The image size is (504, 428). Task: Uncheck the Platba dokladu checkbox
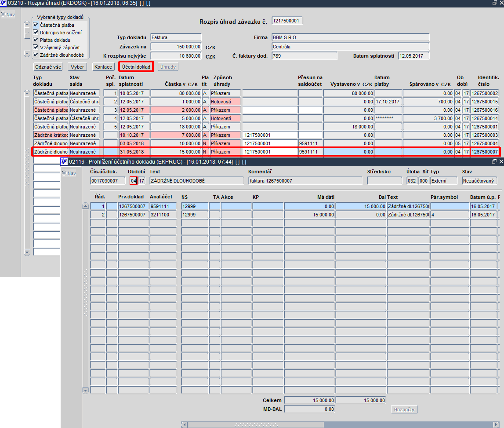[36, 40]
